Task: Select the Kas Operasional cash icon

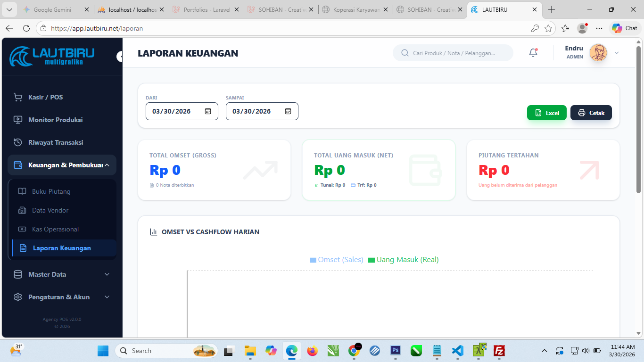Action: 23,229
